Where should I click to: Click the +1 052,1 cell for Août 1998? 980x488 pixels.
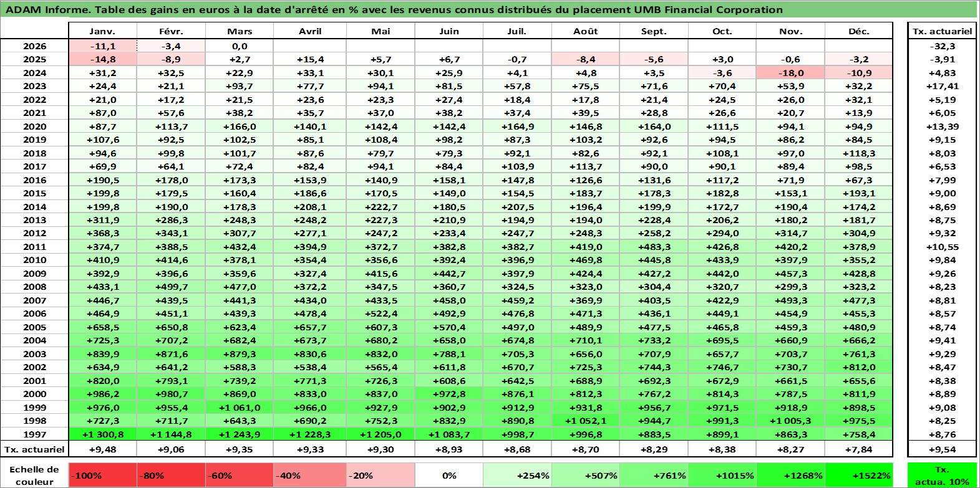pos(586,421)
